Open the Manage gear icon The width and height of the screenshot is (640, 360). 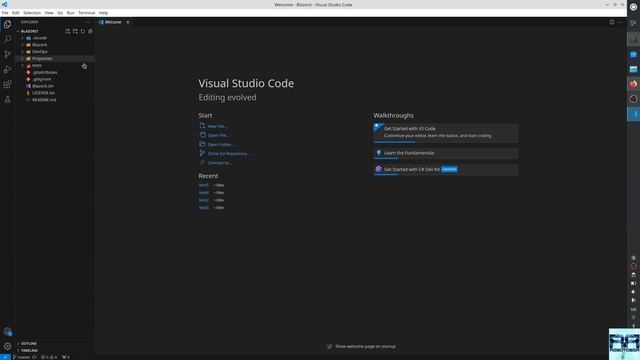pos(7,347)
